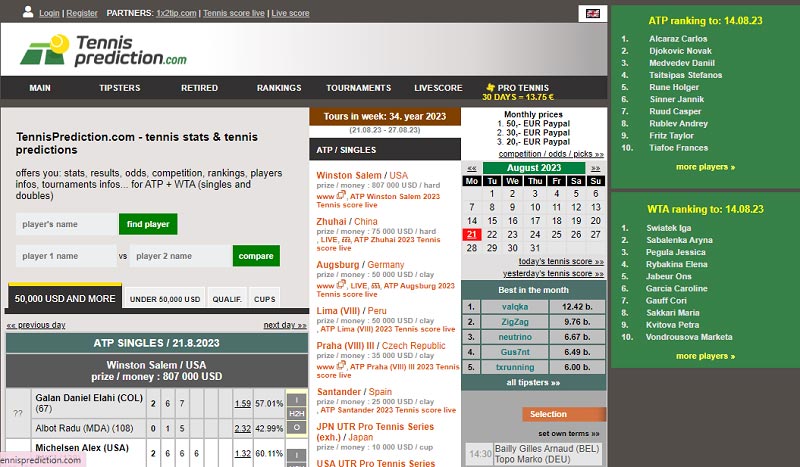Go to previous month in calendar
The image size is (800, 467).
(471, 168)
